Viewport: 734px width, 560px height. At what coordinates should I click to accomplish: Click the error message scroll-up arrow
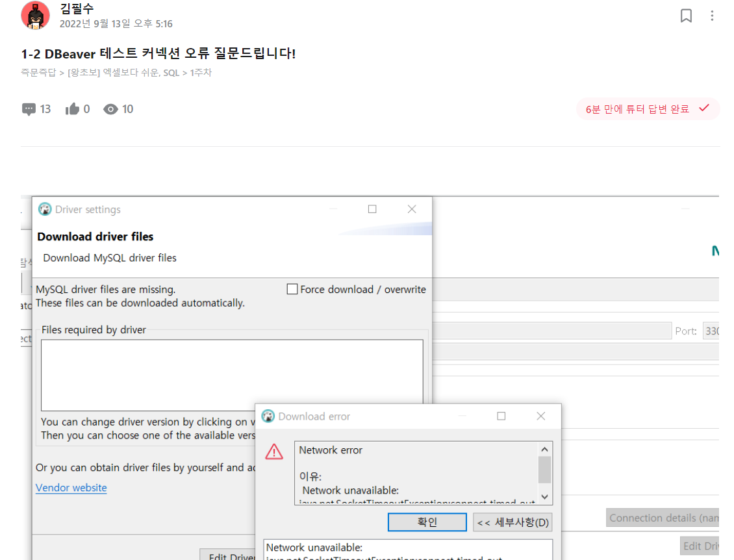pyautogui.click(x=544, y=450)
